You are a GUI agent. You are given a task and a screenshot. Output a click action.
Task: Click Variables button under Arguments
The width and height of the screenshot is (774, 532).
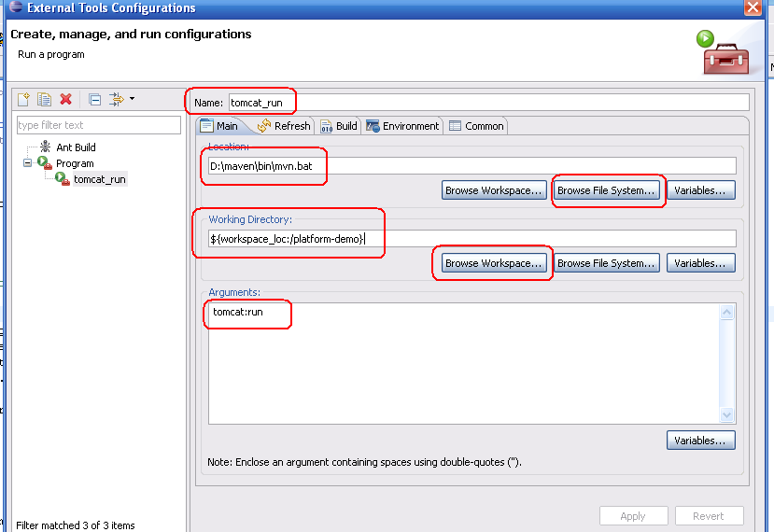click(700, 441)
